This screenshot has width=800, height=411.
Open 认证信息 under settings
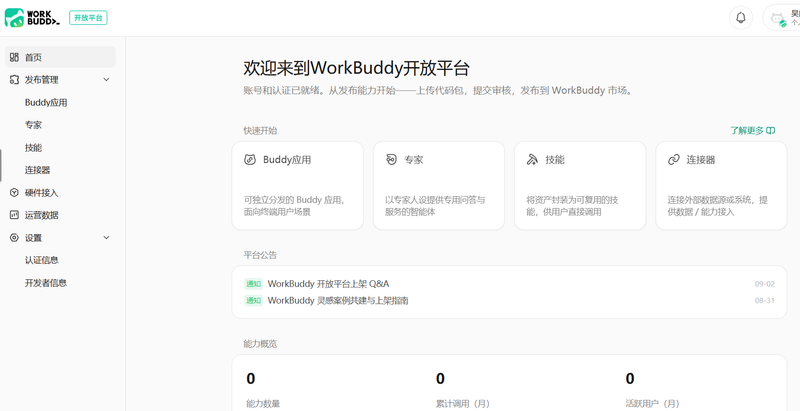click(x=41, y=260)
